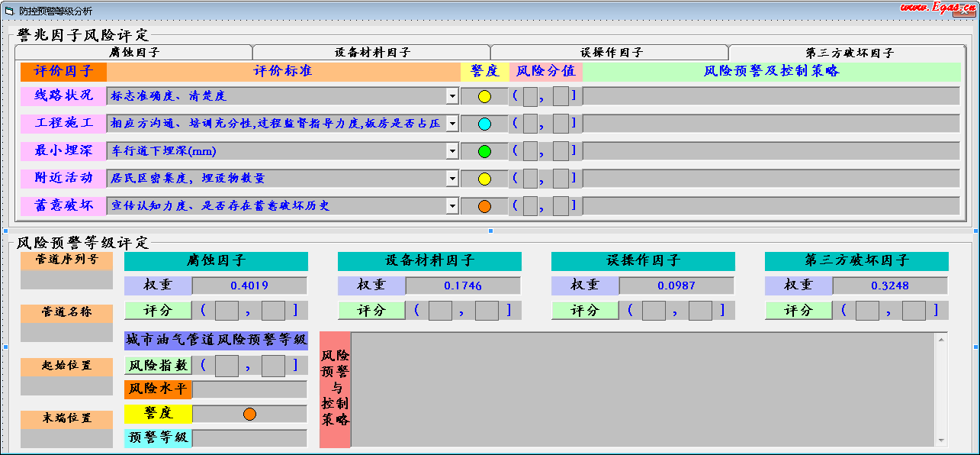Screen dimensions: 980x455
Task: Click the yellow warning indicator for 附近活动
Action: coord(484,179)
